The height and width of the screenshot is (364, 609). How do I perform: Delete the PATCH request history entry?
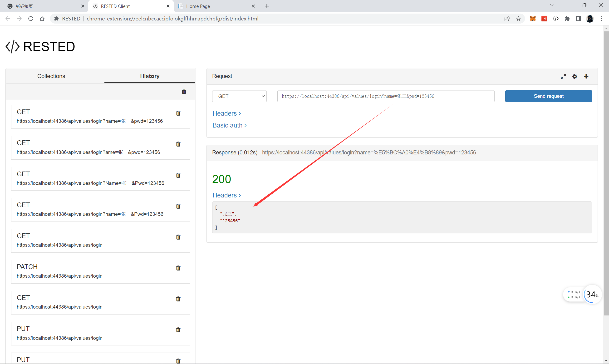coord(178,268)
